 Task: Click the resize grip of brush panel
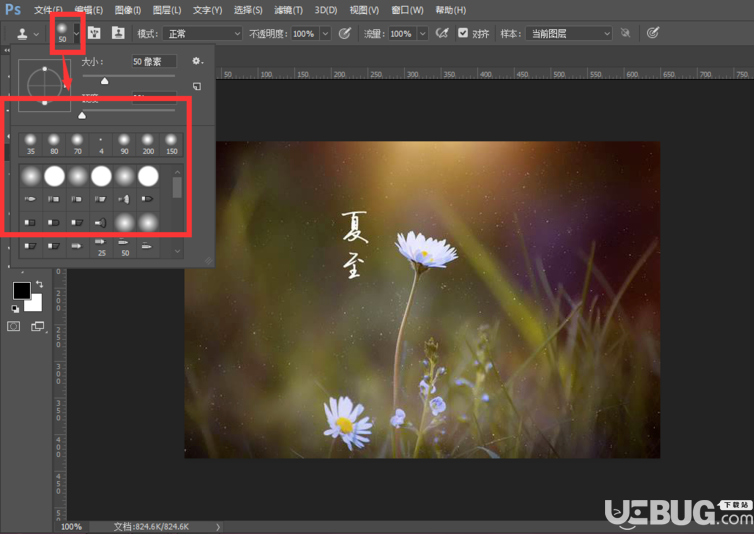point(209,261)
